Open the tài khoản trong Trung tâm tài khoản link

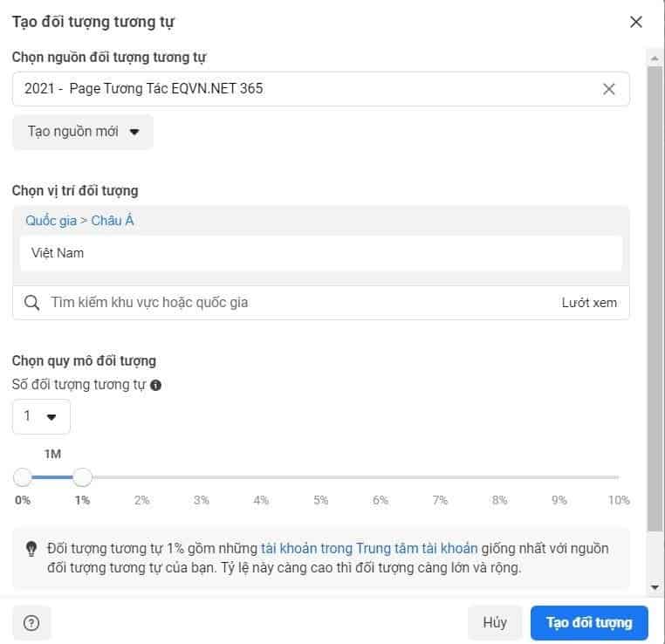(369, 549)
